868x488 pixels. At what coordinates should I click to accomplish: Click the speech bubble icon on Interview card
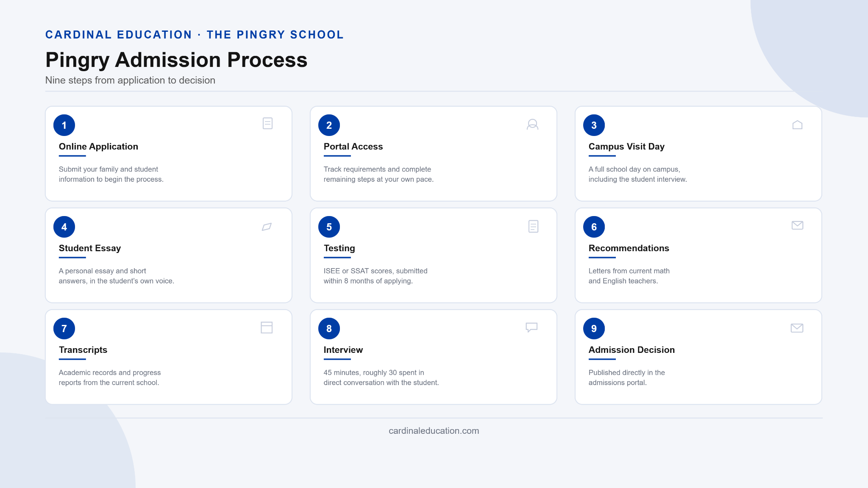pyautogui.click(x=531, y=327)
